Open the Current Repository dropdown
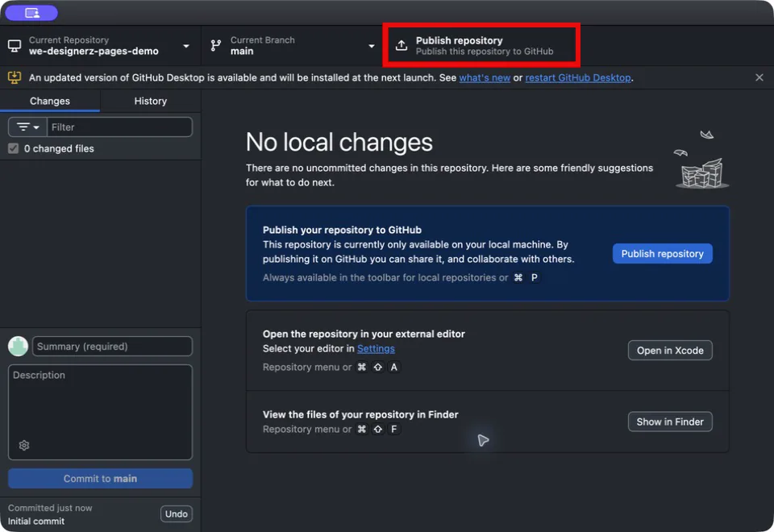774x532 pixels. [101, 45]
